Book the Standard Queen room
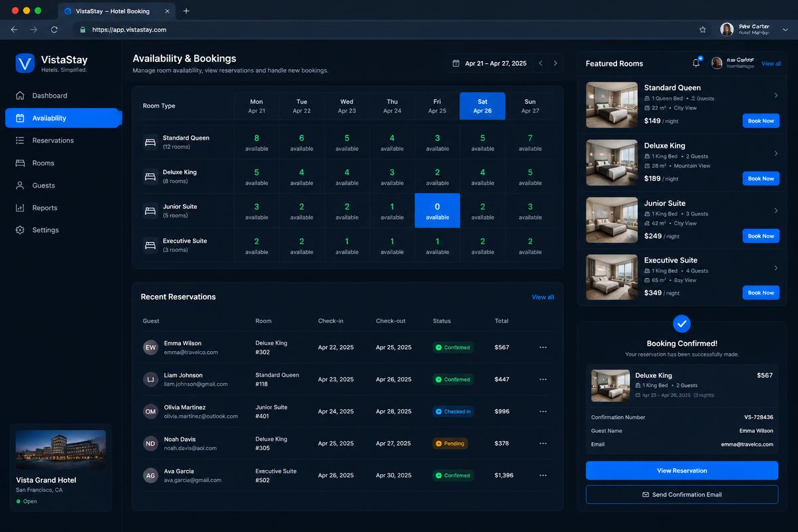 click(761, 121)
